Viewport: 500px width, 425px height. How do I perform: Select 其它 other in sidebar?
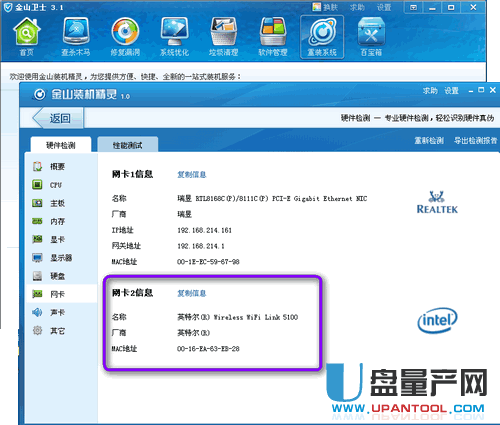pos(62,331)
